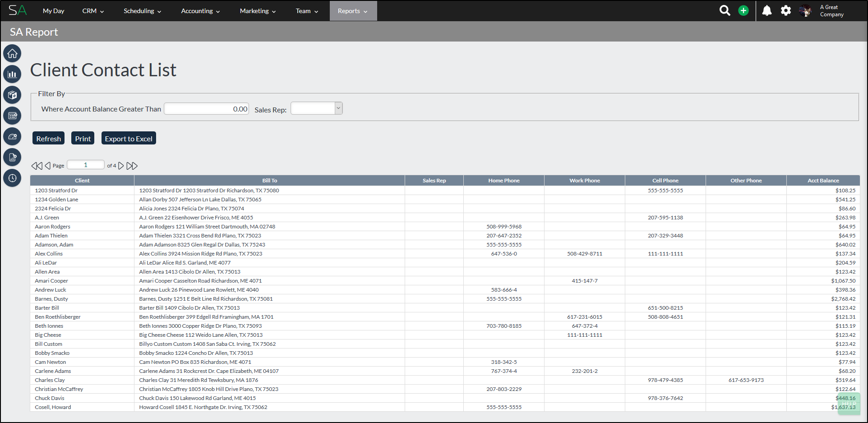The height and width of the screenshot is (423, 868).
Task: Open the bar chart reports sidebar icon
Action: pyautogui.click(x=12, y=74)
